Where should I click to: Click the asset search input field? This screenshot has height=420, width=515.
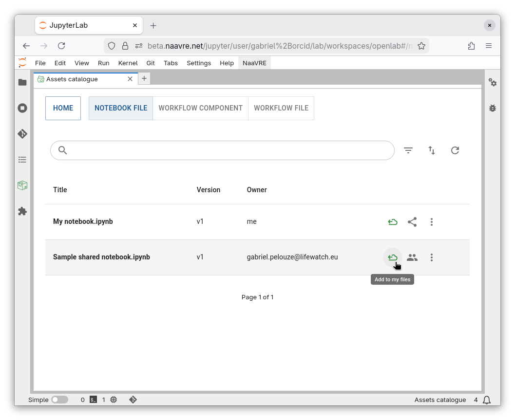tap(229, 150)
